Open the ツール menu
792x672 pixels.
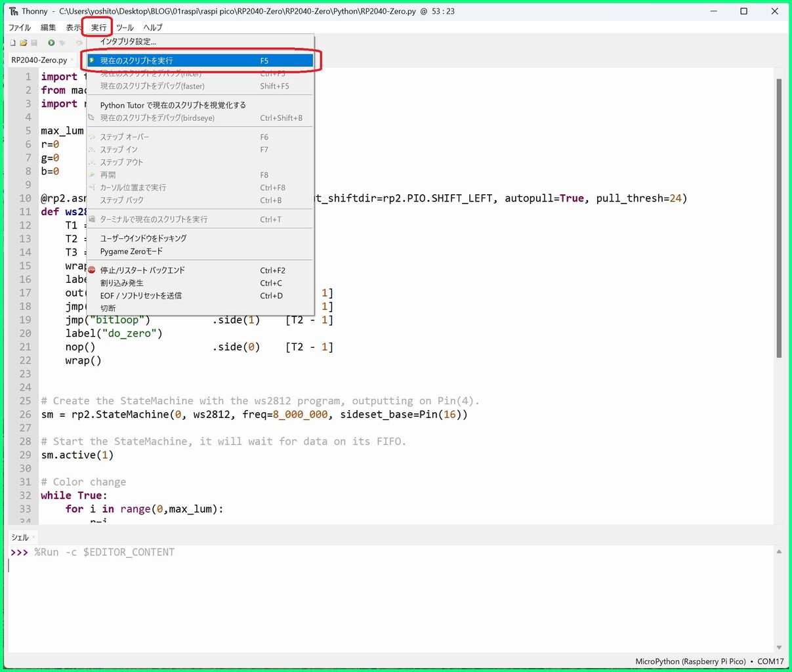(125, 28)
